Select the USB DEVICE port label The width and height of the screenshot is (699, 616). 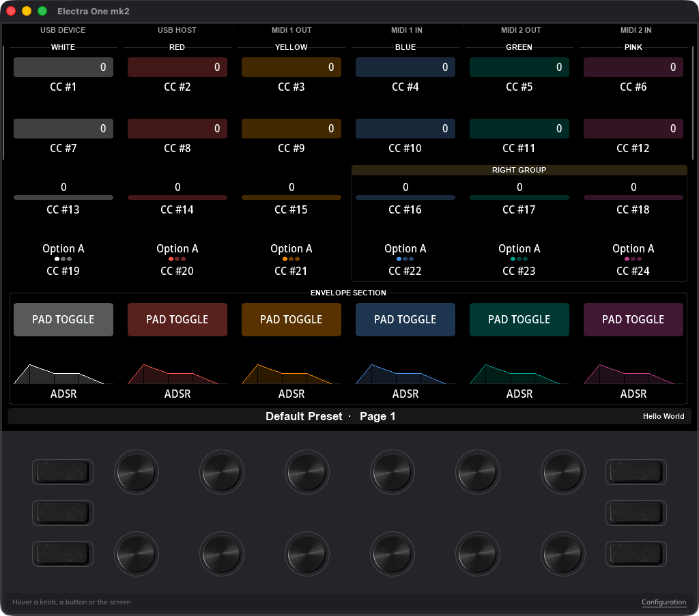tap(63, 30)
